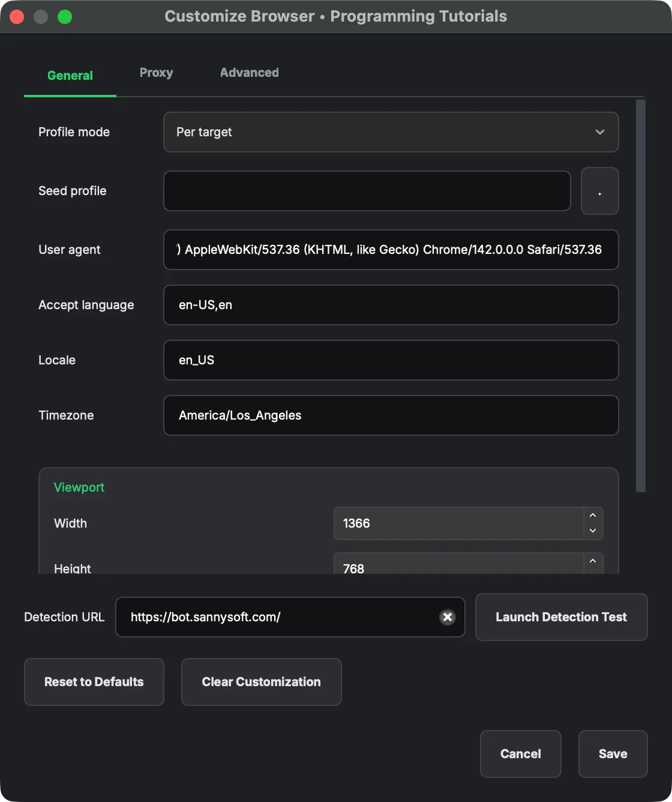Click the Seed profile browse button

click(x=599, y=191)
